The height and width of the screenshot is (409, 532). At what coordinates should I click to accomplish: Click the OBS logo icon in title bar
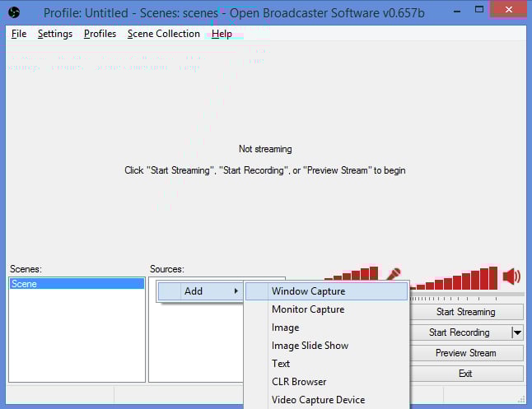click(x=14, y=13)
